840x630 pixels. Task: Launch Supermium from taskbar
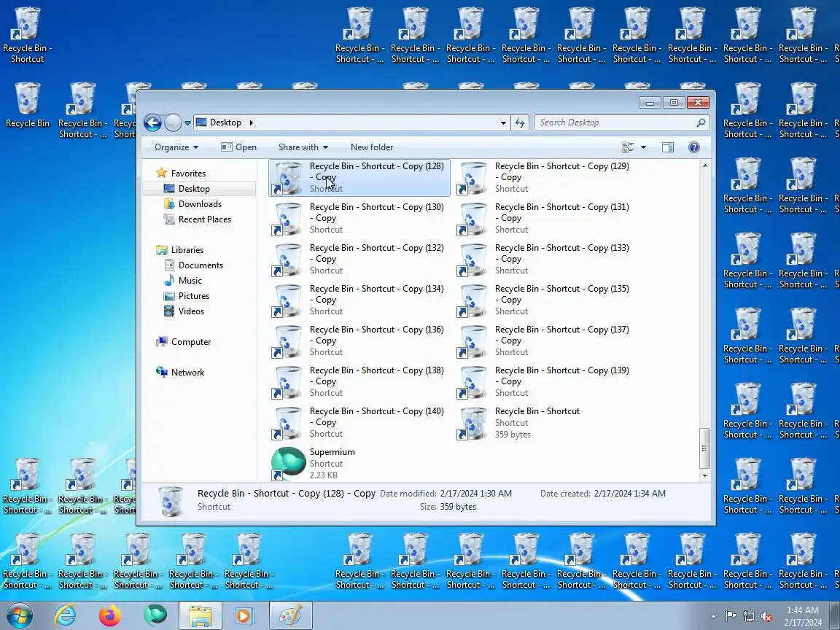155,616
